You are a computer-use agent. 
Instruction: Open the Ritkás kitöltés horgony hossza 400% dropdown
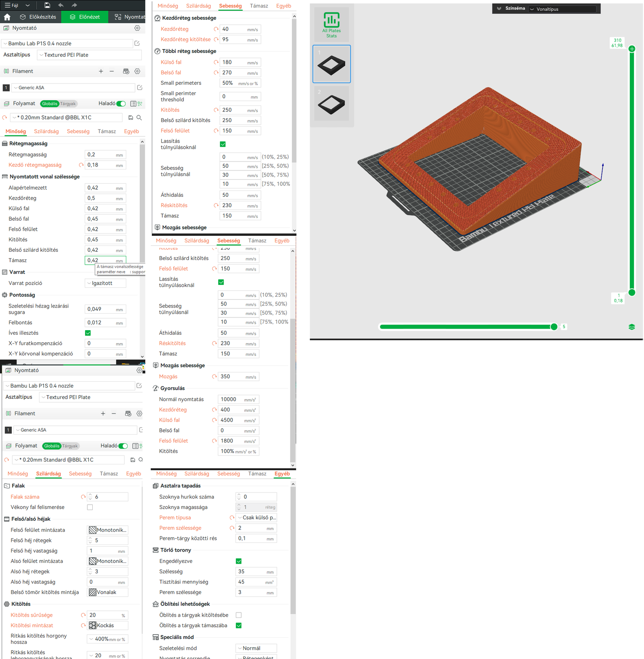pos(107,639)
